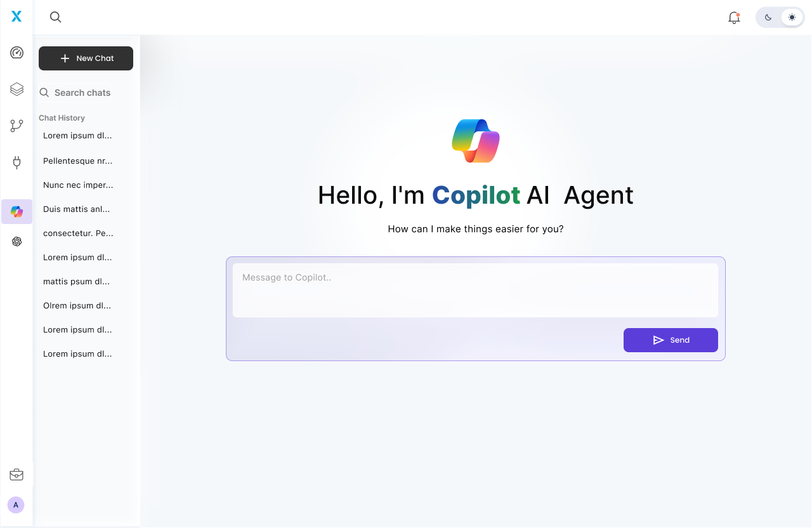812x528 pixels.
Task: Open the OpenAI ChatGPT icon in sidebar
Action: point(16,241)
